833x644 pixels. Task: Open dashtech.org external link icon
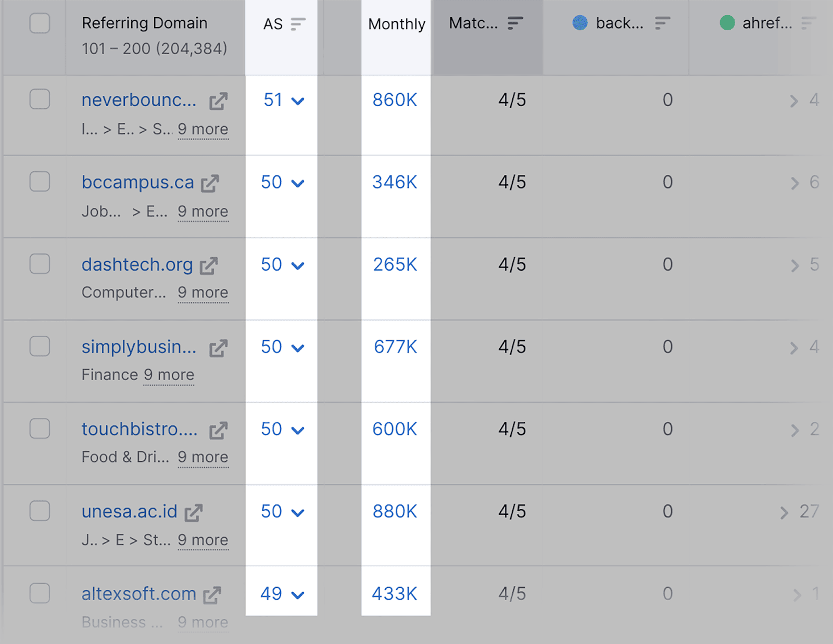(x=209, y=264)
